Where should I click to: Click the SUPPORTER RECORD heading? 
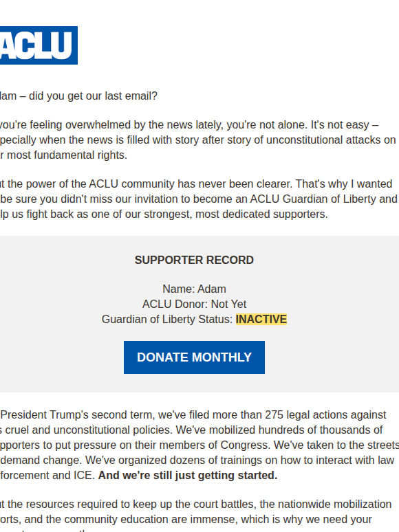click(x=194, y=260)
